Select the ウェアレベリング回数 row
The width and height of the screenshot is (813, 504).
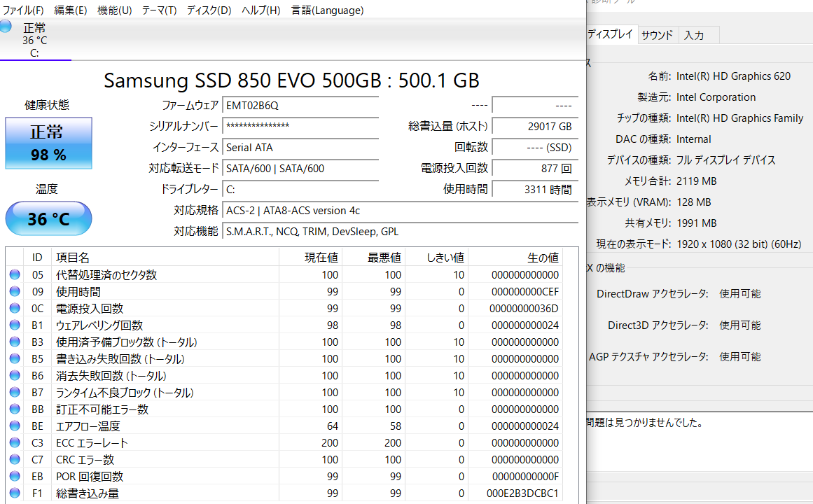point(284,325)
